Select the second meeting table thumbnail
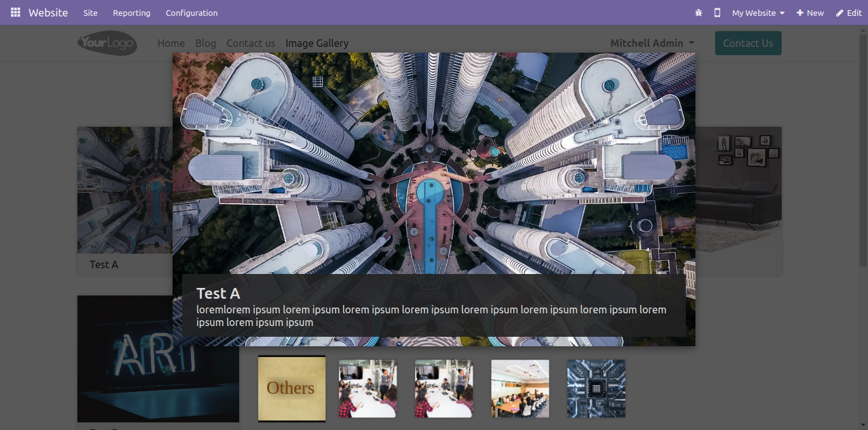The height and width of the screenshot is (430, 868). click(x=444, y=389)
